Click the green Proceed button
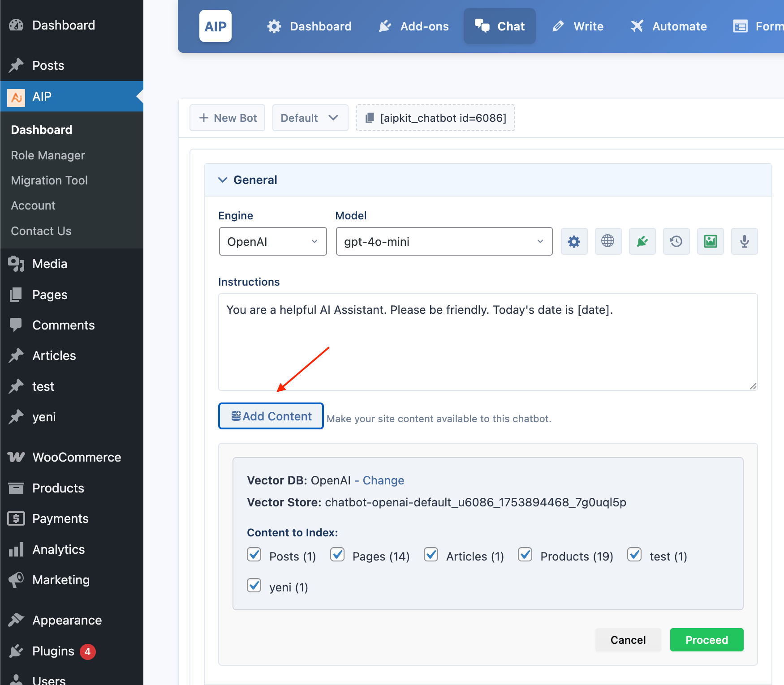 pyautogui.click(x=706, y=640)
